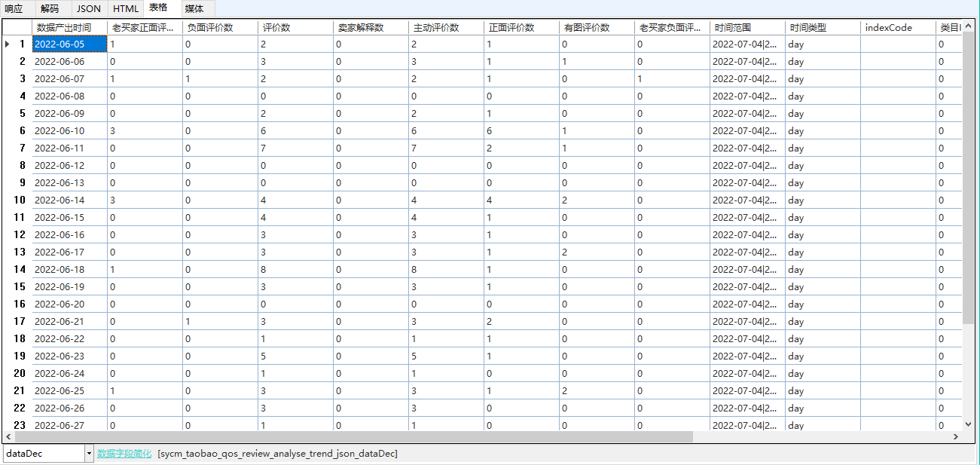This screenshot has width=980, height=465.
Task: Click the 数据产出时间 column header
Action: click(x=69, y=28)
